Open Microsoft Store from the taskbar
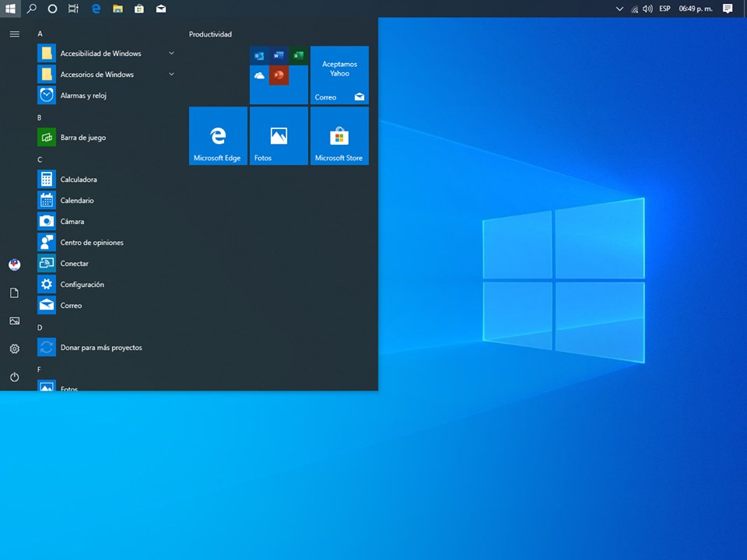The width and height of the screenshot is (747, 560). [x=139, y=9]
